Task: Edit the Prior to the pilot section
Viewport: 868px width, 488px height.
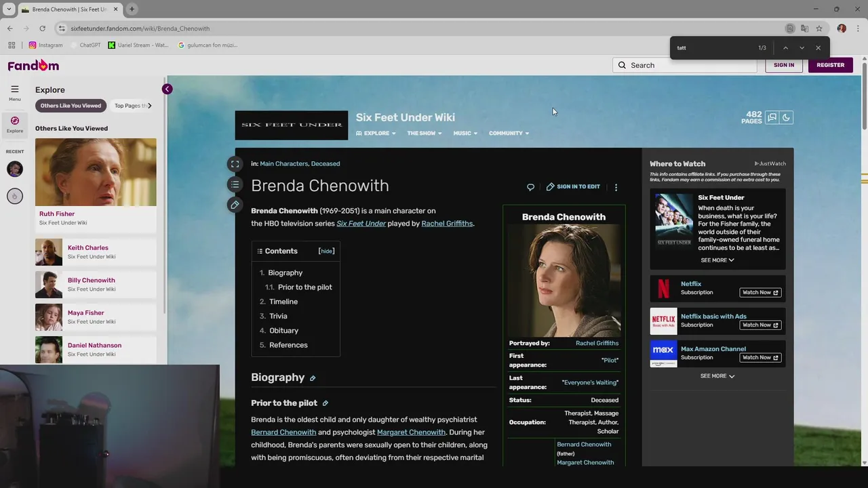Action: (x=325, y=403)
